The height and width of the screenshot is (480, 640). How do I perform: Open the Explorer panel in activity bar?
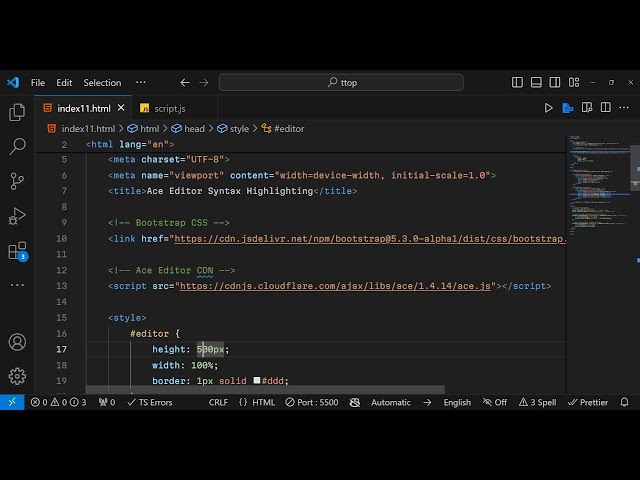pos(17,112)
